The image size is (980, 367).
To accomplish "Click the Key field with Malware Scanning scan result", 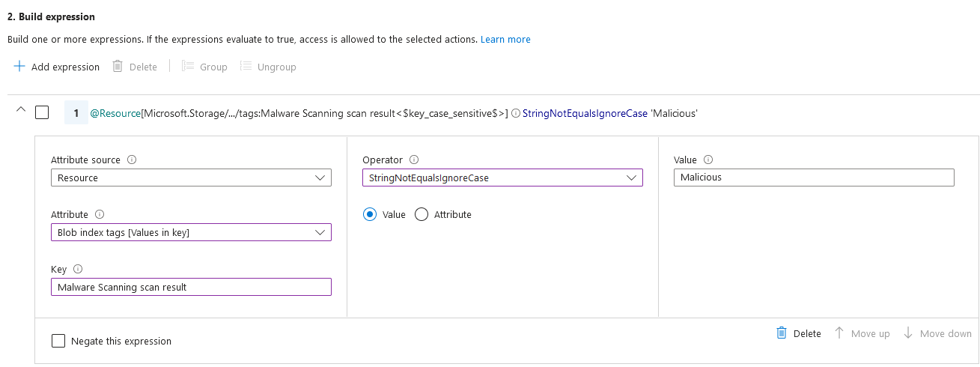I will coord(191,287).
